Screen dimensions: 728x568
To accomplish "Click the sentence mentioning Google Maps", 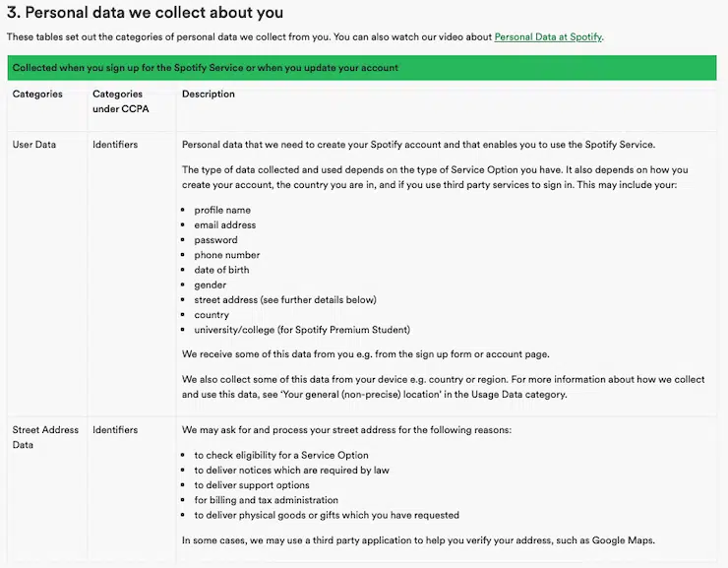I will tap(418, 539).
